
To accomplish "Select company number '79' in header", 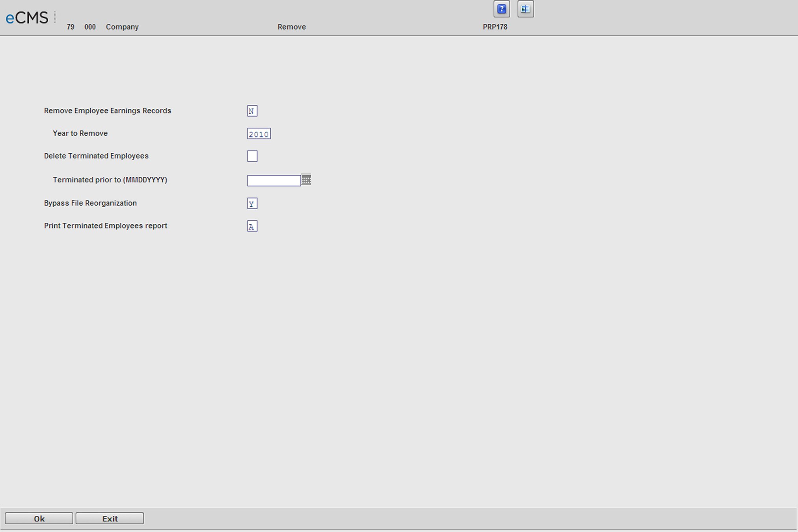I will pos(71,27).
